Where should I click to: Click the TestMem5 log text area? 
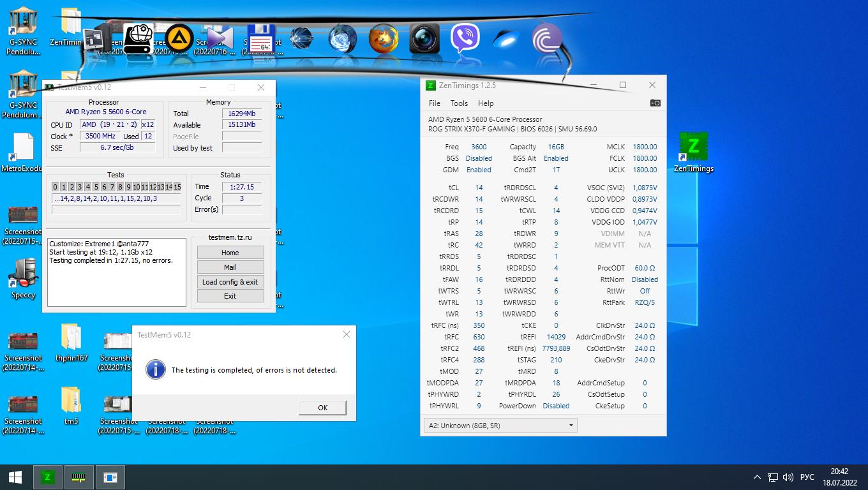click(117, 272)
